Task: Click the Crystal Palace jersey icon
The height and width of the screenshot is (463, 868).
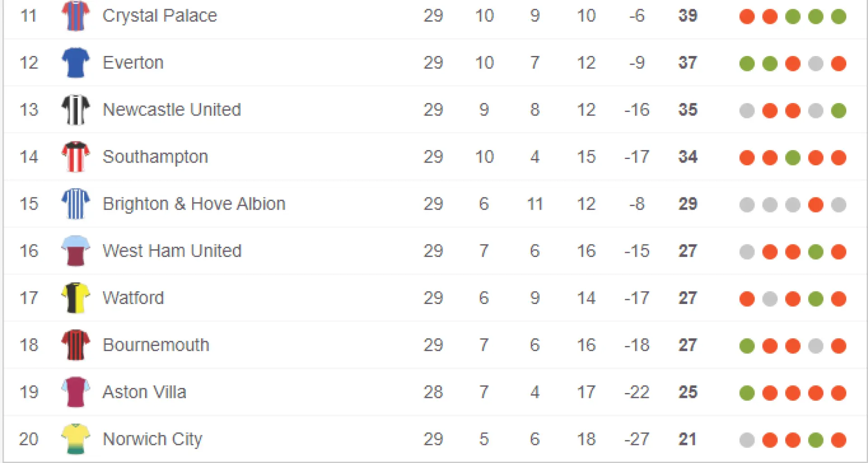Action: point(75,15)
